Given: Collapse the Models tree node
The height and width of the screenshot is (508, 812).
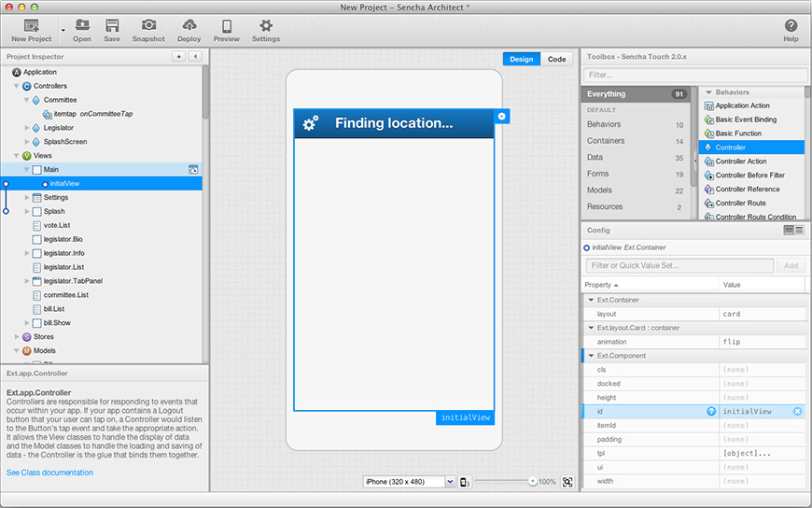Looking at the screenshot, I should [x=16, y=351].
